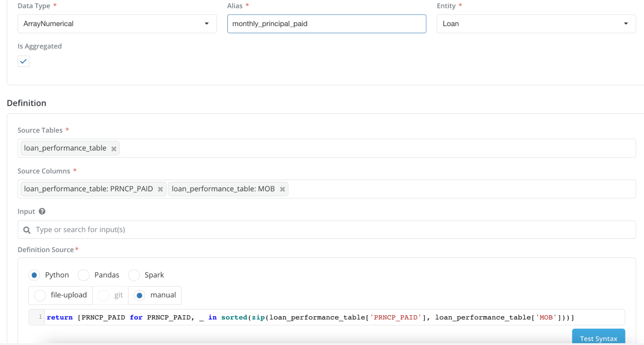644x345 pixels.
Task: Remove the PRNCP_PAID source column tag
Action: click(x=160, y=189)
